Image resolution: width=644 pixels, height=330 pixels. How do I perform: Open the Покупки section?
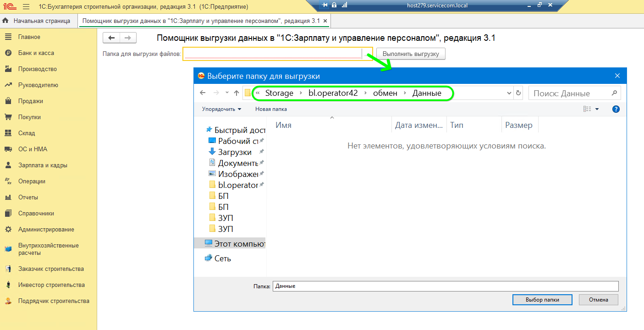(29, 117)
